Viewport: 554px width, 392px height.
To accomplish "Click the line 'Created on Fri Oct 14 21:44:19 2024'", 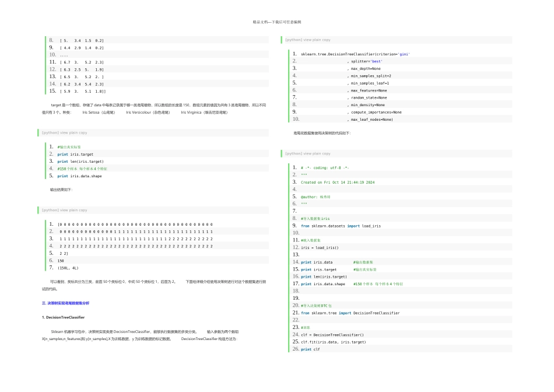I will click(338, 183).
